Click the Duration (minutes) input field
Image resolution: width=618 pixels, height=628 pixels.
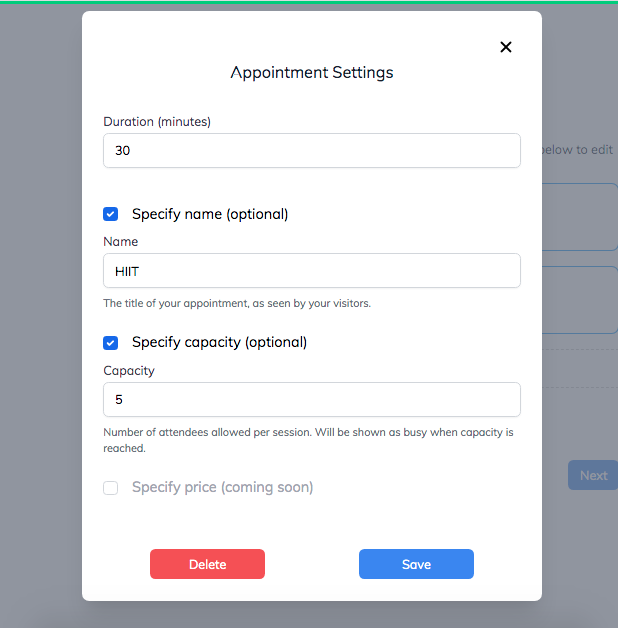coord(311,151)
